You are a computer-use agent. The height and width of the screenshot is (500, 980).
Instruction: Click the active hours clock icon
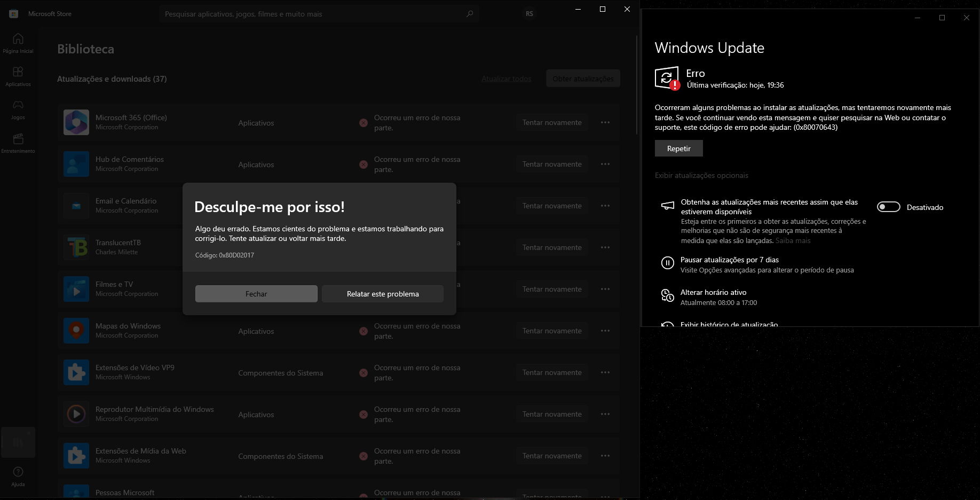tap(668, 295)
